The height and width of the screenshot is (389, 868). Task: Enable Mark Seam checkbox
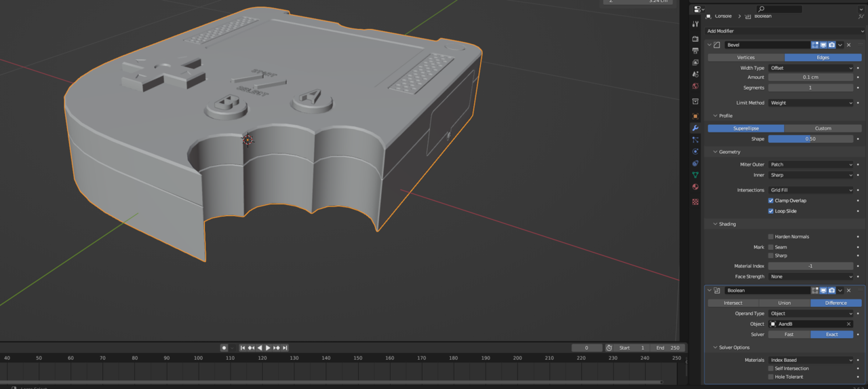point(771,247)
